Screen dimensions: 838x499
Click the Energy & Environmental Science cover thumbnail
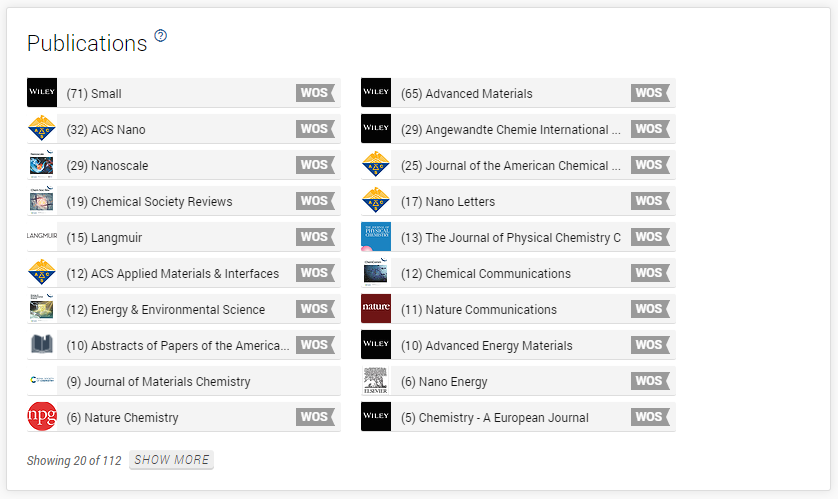[42, 308]
